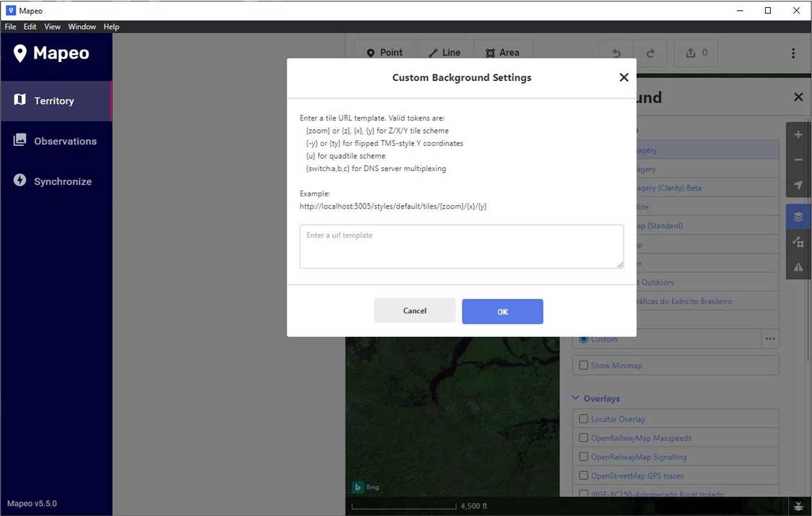
Task: Click the locate-me arrow map control
Action: click(798, 185)
